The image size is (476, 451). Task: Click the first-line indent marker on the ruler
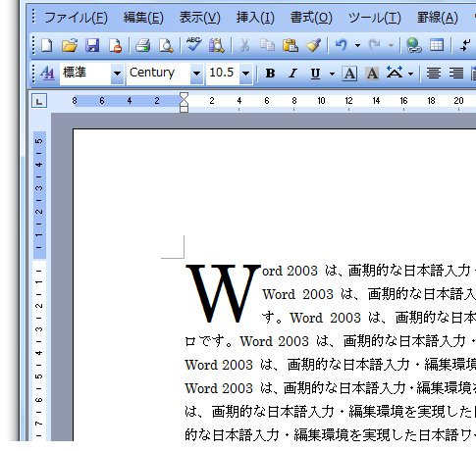pos(184,96)
